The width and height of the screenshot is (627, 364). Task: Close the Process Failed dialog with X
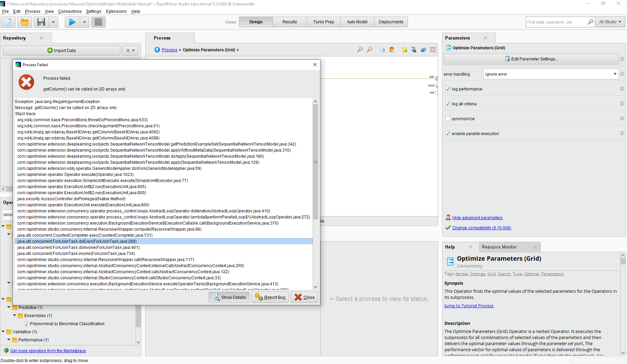315,64
